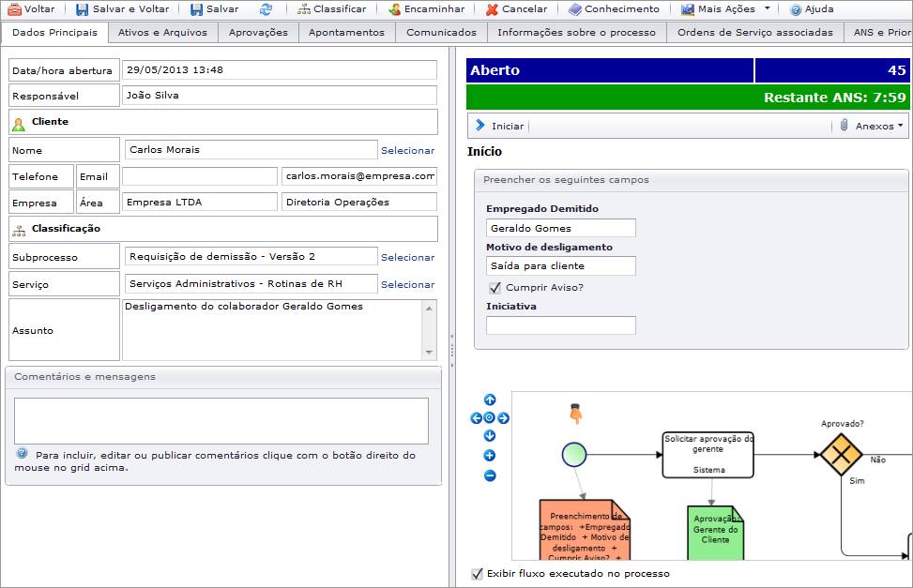Image resolution: width=913 pixels, height=588 pixels.
Task: Open the Anexos dropdown
Action: pos(871,126)
